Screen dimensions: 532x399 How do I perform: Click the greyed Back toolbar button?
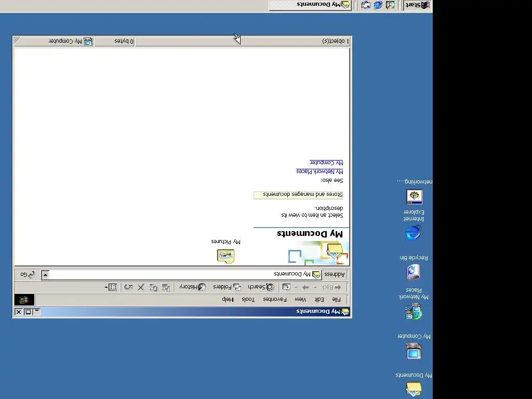(331, 287)
